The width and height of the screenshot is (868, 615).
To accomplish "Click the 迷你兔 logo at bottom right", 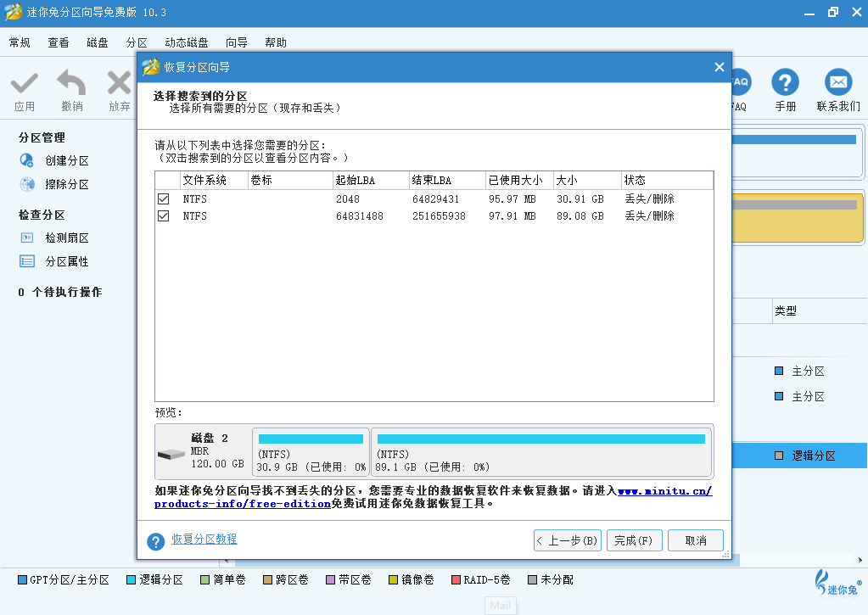I will pyautogui.click(x=838, y=583).
